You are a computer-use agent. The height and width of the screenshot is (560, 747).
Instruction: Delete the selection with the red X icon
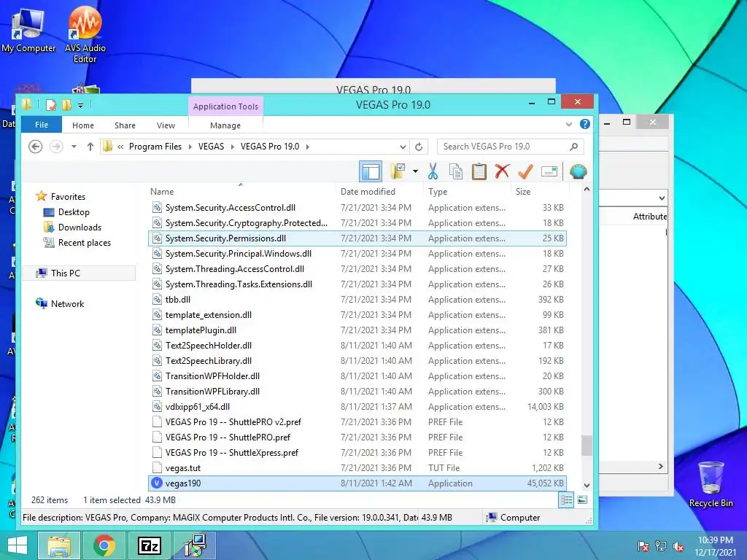point(502,171)
